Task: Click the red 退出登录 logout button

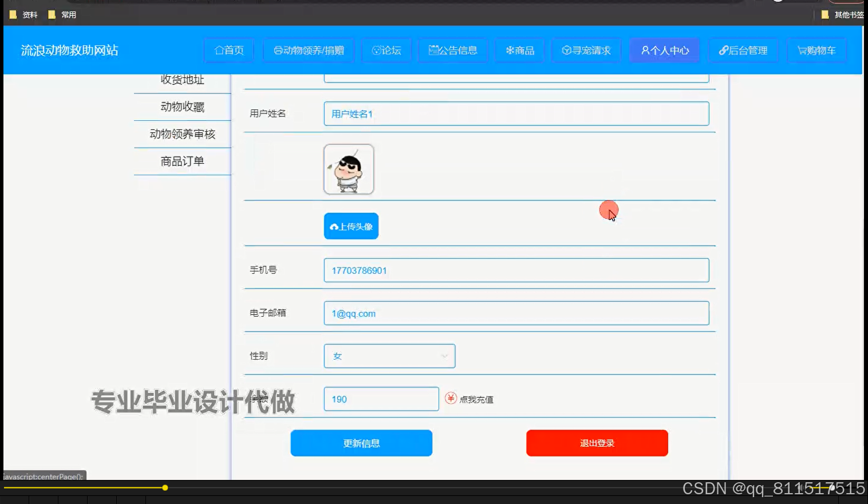Action: pos(597,443)
